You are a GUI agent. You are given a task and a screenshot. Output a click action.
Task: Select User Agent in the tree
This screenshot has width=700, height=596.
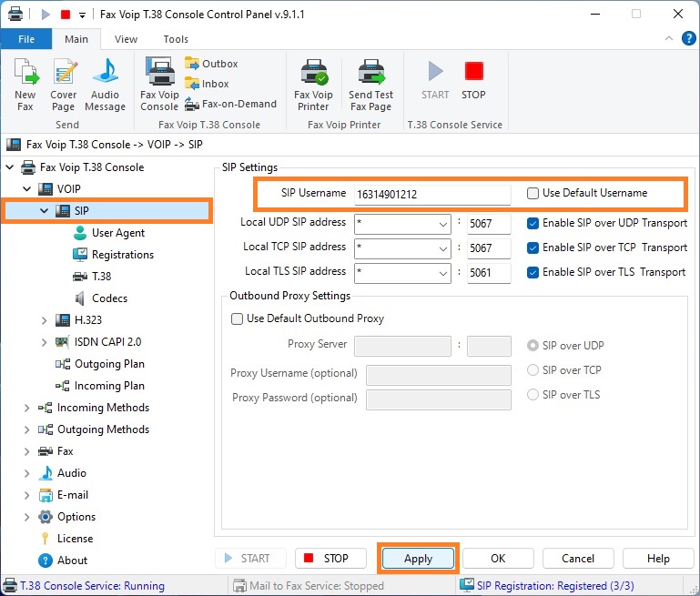(109, 233)
